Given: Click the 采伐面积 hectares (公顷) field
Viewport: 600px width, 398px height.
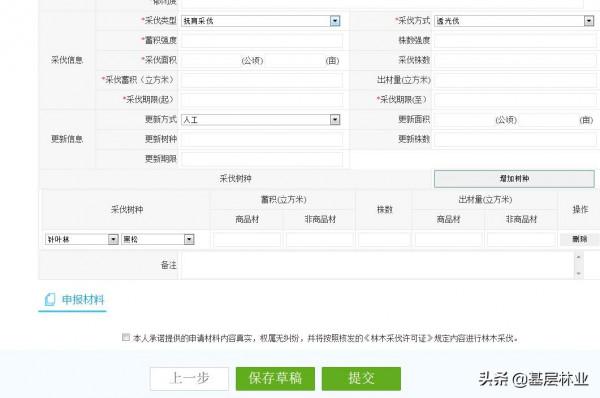Looking at the screenshot, I should pyautogui.click(x=211, y=60).
